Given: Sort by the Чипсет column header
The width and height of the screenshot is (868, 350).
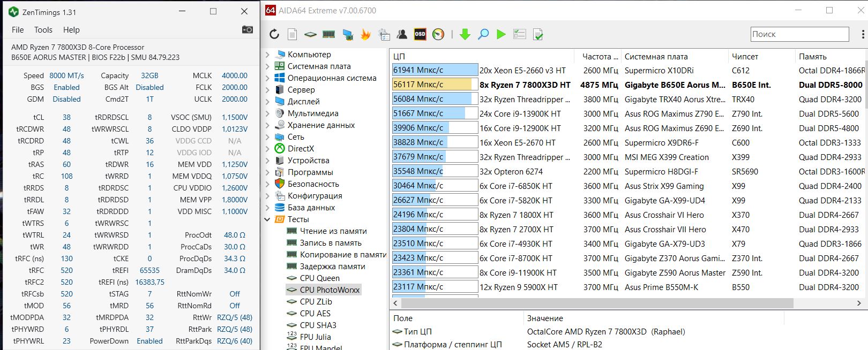Looking at the screenshot, I should (762, 56).
